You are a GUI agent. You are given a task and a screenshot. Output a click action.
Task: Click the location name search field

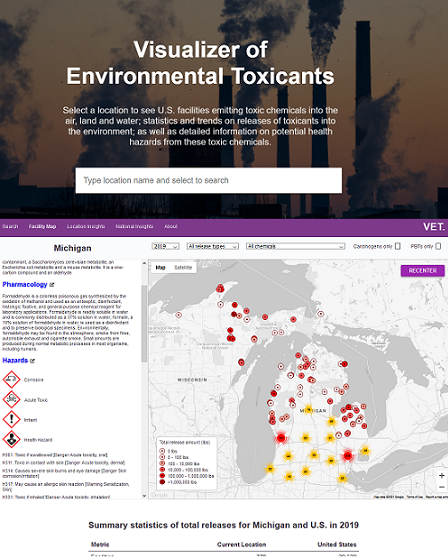[x=209, y=180]
